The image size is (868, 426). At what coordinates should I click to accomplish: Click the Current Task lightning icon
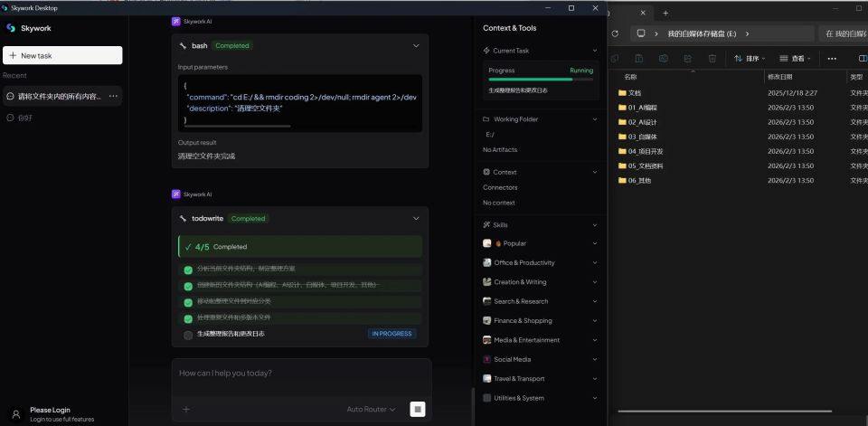[486, 51]
